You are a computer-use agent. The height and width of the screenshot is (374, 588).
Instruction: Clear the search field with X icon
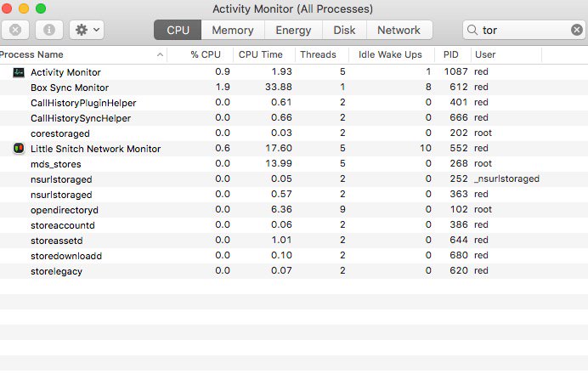(x=577, y=30)
